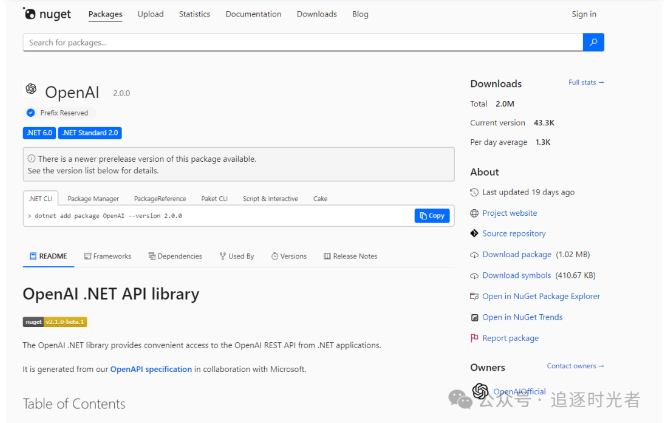The height and width of the screenshot is (423, 664).
Task: Click the Contact owners link
Action: coord(575,366)
